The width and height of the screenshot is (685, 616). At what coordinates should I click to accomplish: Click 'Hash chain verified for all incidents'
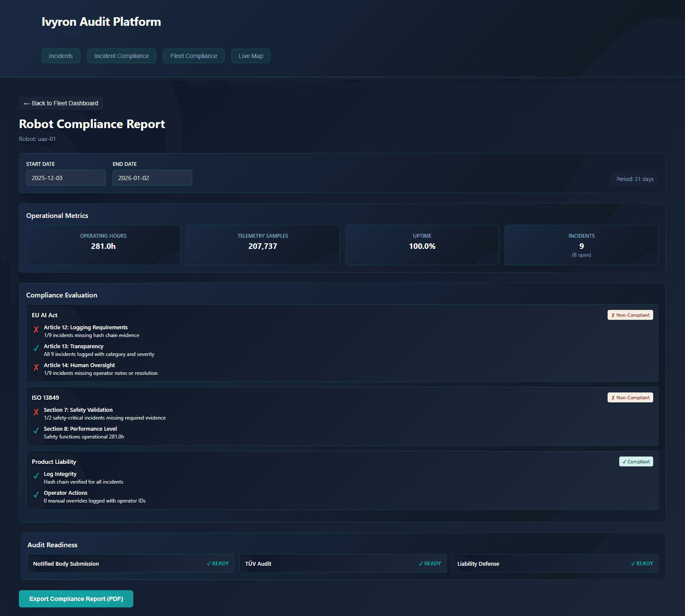[83, 482]
